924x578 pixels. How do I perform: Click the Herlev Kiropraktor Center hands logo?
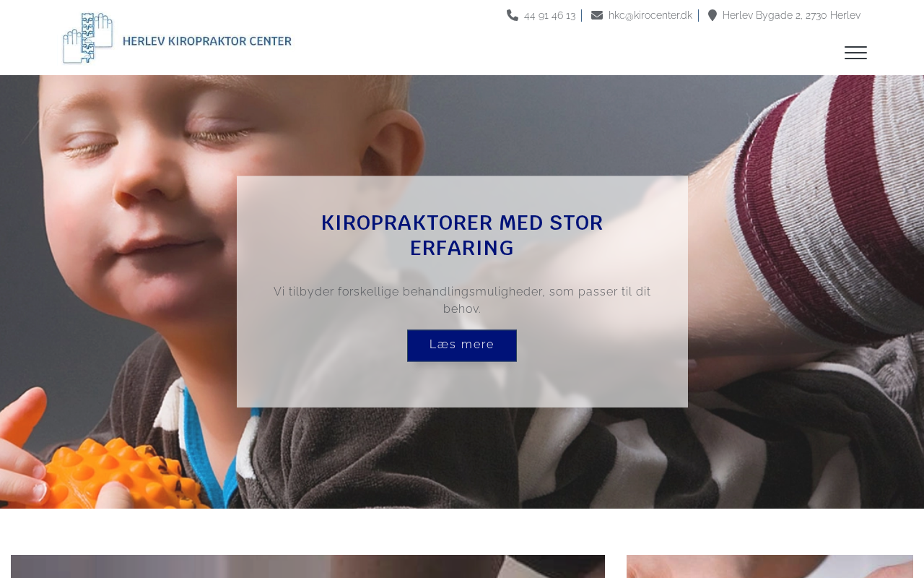(x=88, y=38)
